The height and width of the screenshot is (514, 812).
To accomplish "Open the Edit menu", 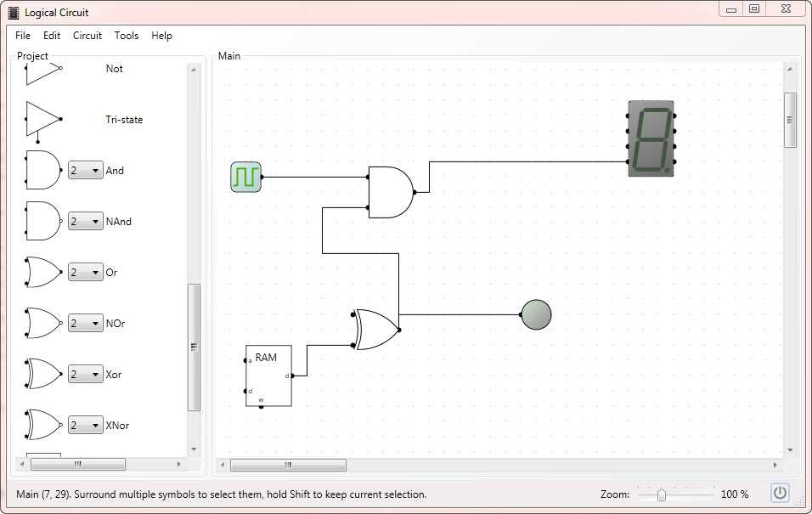I will click(x=52, y=35).
